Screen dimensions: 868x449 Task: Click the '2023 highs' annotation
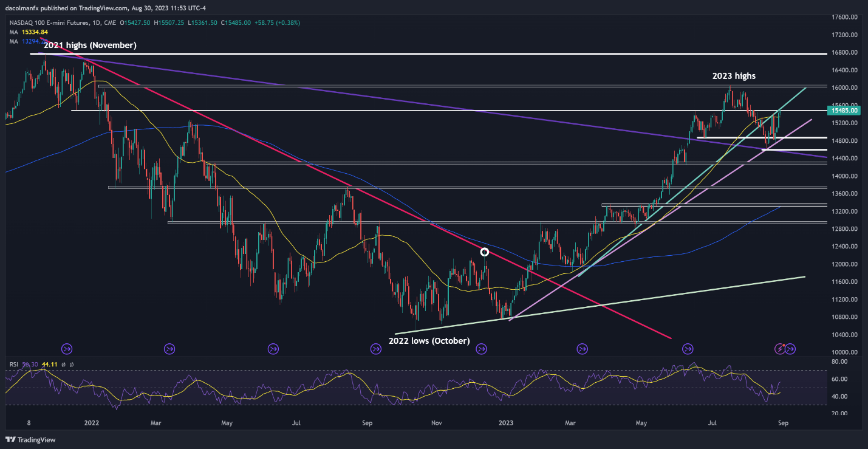(734, 76)
